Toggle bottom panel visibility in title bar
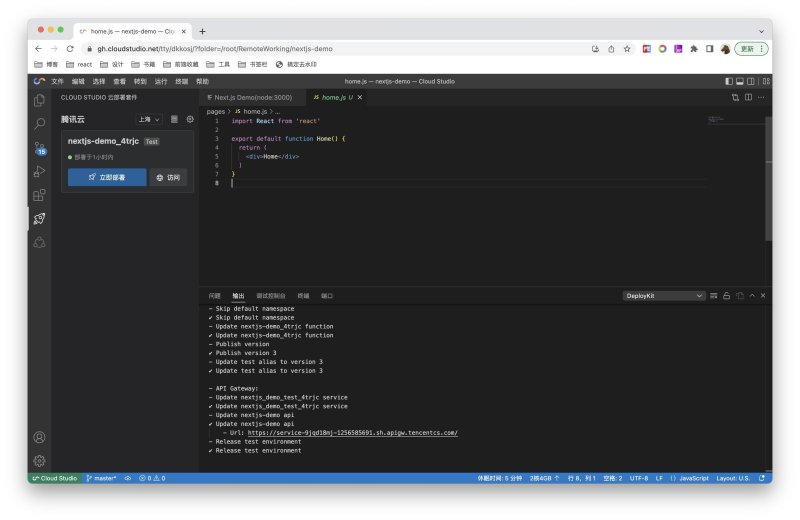Image resolution: width=800 pixels, height=520 pixels. click(739, 81)
